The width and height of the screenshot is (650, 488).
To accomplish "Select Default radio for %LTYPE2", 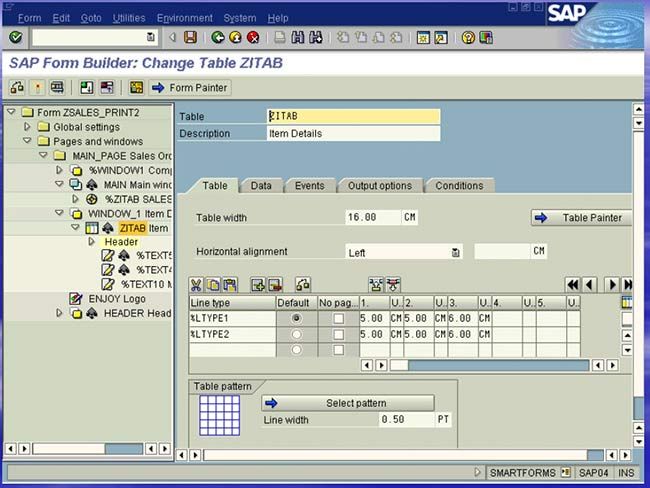I will (296, 334).
